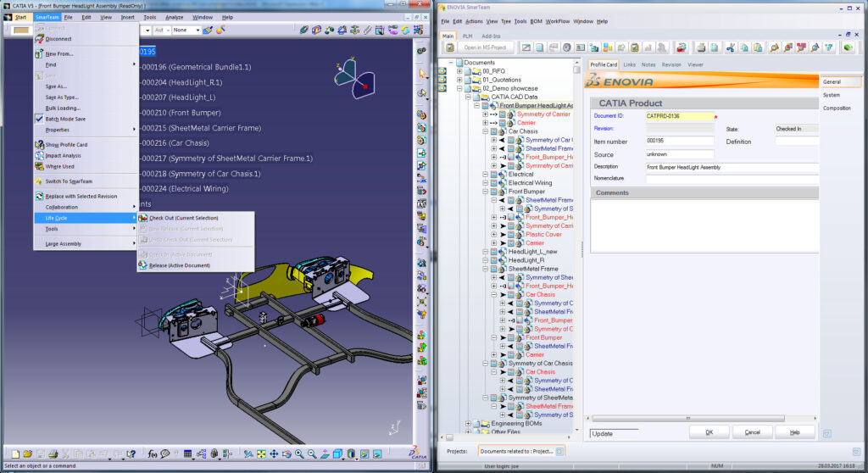This screenshot has width=868, height=473.
Task: Activate the Pan view tool
Action: click(x=274, y=454)
